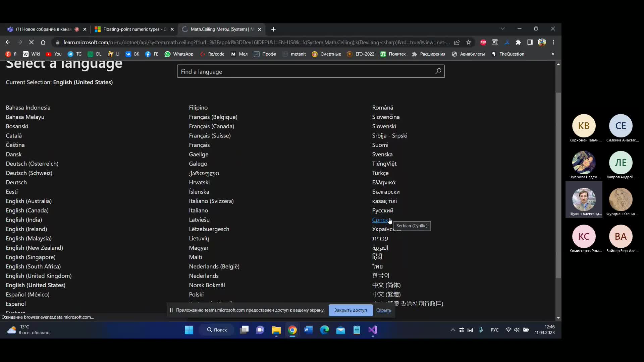The image size is (644, 362).
Task: Click the share page icon in address bar
Action: (457, 42)
